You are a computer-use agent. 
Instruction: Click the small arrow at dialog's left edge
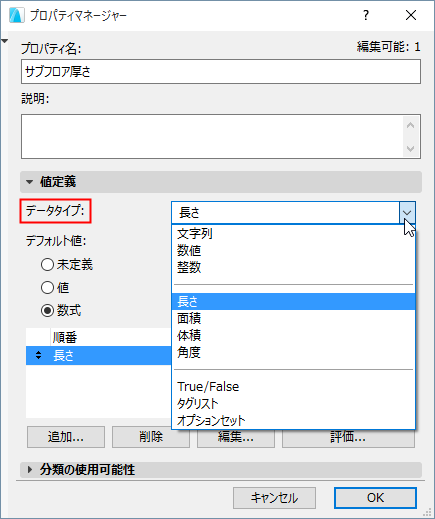4,41
